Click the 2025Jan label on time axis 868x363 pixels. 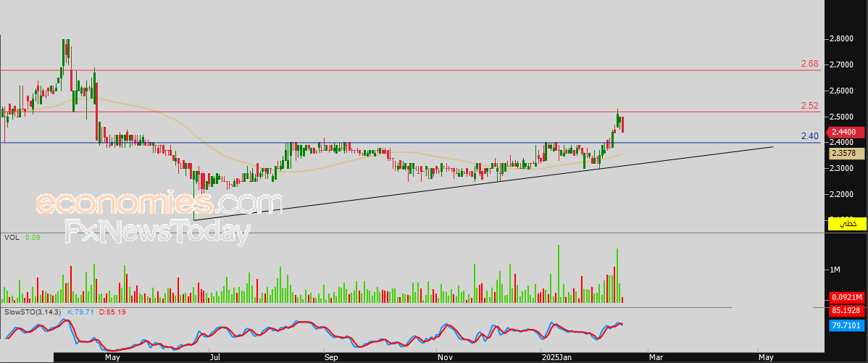[556, 357]
